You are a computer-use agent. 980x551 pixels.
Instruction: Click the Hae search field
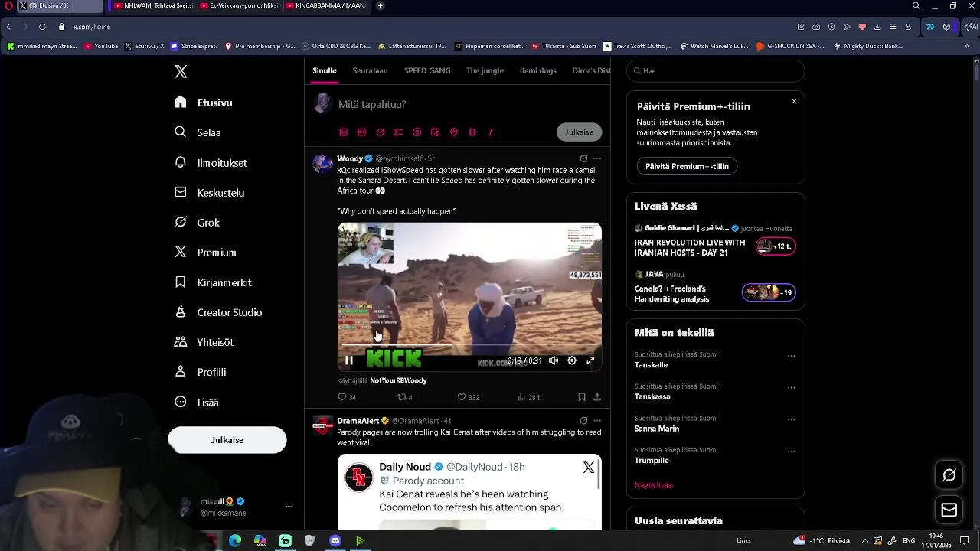tap(716, 71)
